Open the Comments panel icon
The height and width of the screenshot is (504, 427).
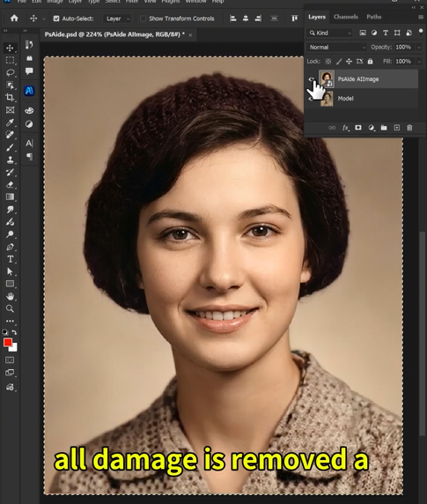29,70
